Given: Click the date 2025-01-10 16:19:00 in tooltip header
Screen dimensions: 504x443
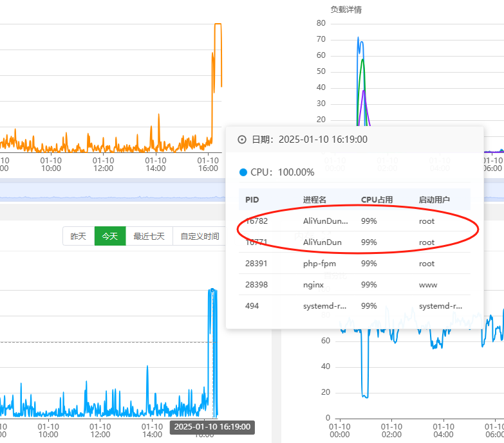Looking at the screenshot, I should pos(323,140).
